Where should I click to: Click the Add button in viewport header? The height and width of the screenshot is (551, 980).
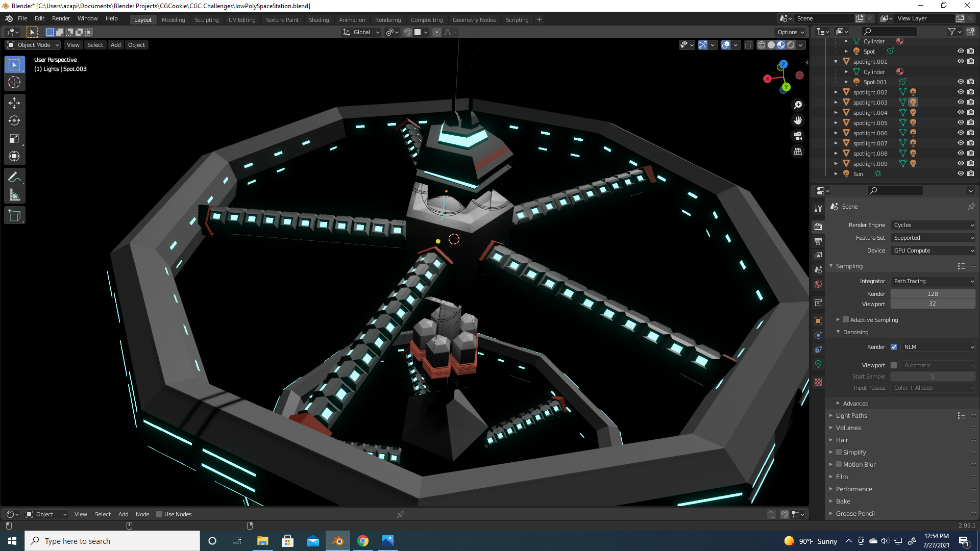(115, 45)
